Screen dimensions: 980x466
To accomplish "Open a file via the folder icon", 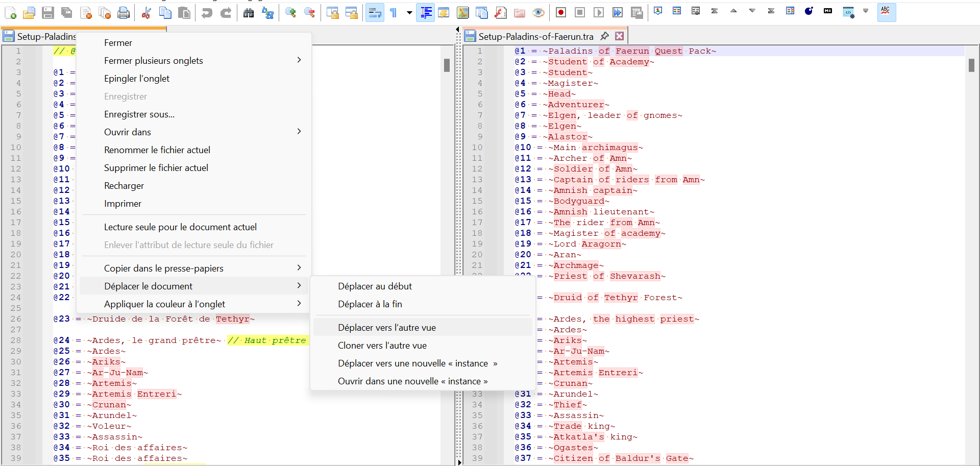I will (x=29, y=13).
